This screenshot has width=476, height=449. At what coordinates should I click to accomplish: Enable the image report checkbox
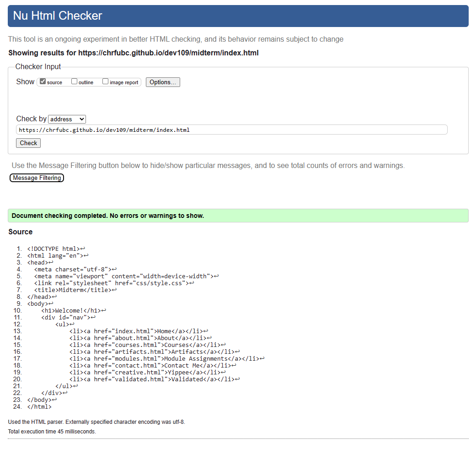[x=105, y=81]
